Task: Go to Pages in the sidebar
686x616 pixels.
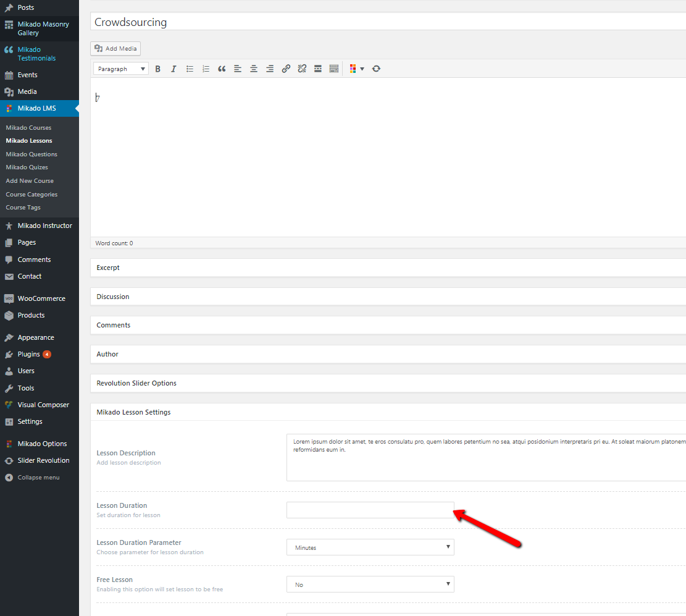Action: click(40, 242)
